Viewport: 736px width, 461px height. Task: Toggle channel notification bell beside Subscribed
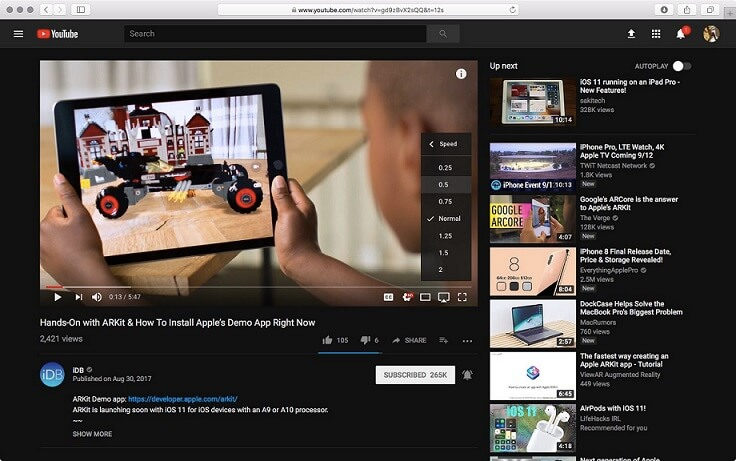[467, 375]
